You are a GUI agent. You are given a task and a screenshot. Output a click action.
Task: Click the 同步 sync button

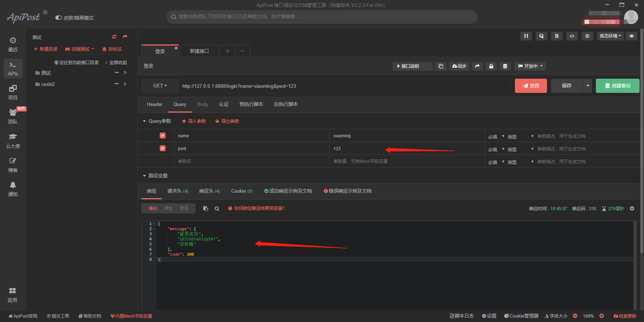coord(459,66)
